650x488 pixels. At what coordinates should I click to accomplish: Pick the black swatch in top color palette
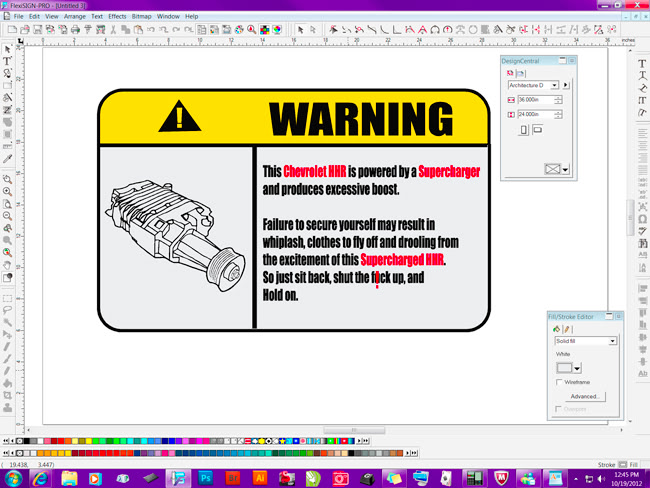[x=27, y=441]
